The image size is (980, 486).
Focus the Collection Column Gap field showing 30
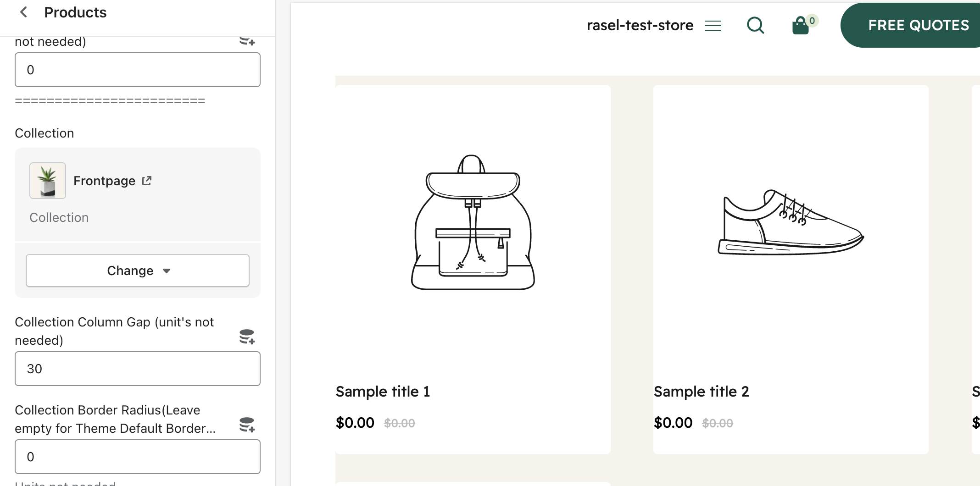[x=138, y=369]
